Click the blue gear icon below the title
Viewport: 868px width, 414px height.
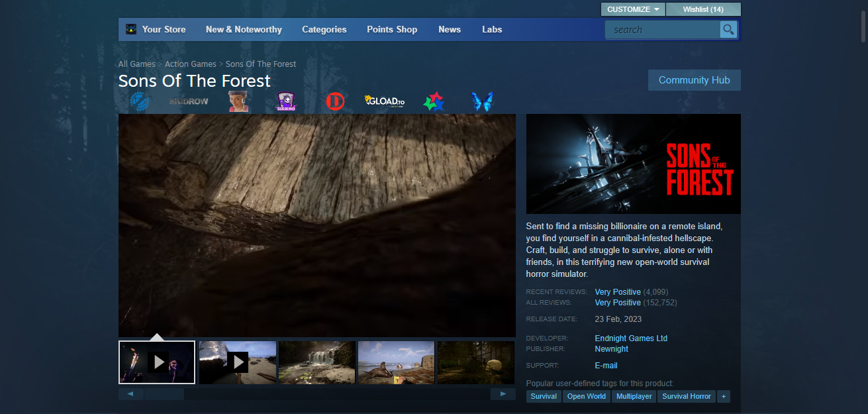tap(140, 101)
